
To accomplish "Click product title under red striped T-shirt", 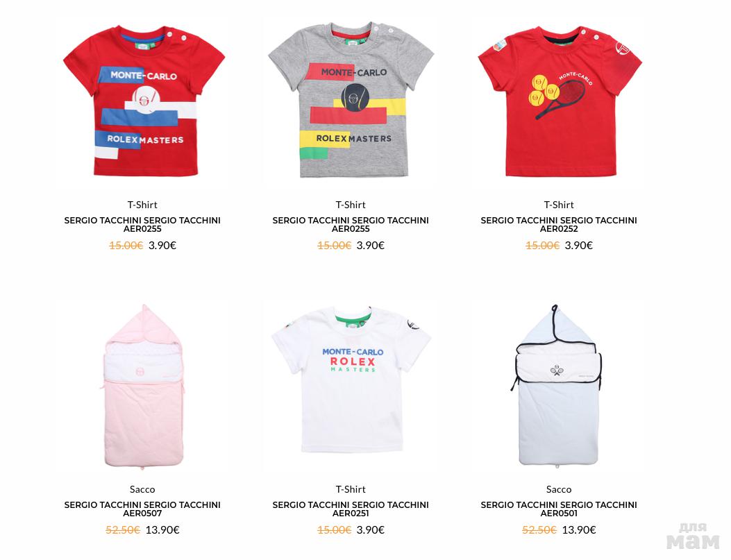I will pyautogui.click(x=142, y=225).
